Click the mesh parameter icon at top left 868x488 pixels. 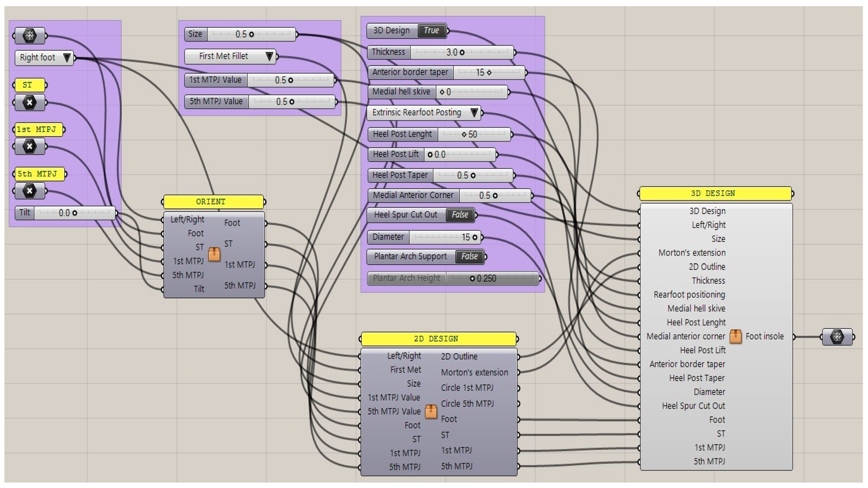click(x=30, y=36)
